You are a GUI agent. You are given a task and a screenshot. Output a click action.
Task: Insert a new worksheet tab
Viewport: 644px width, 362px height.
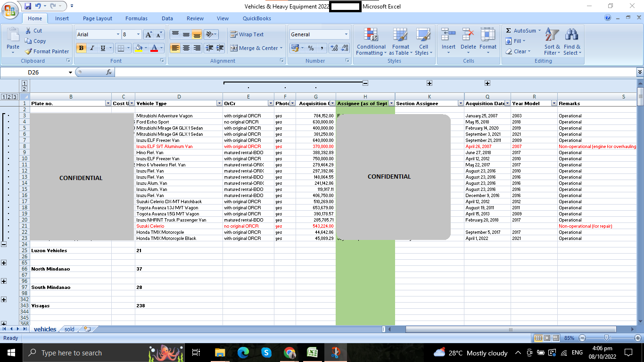87,329
